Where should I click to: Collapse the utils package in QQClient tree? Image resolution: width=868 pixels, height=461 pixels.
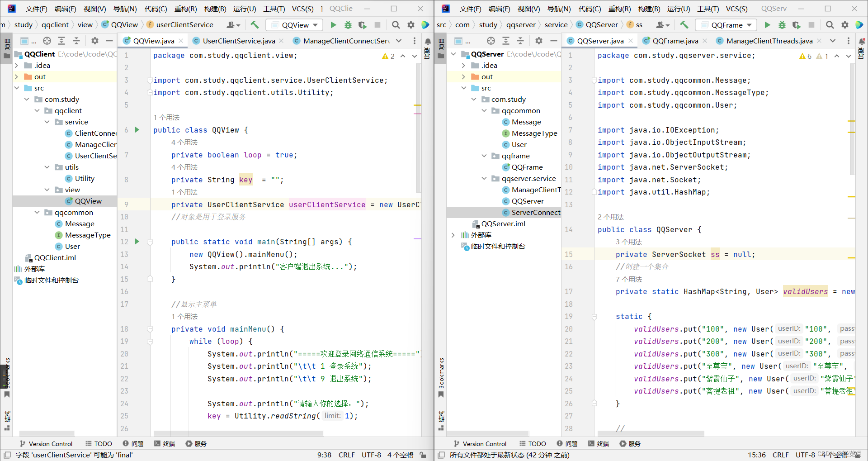pos(47,167)
